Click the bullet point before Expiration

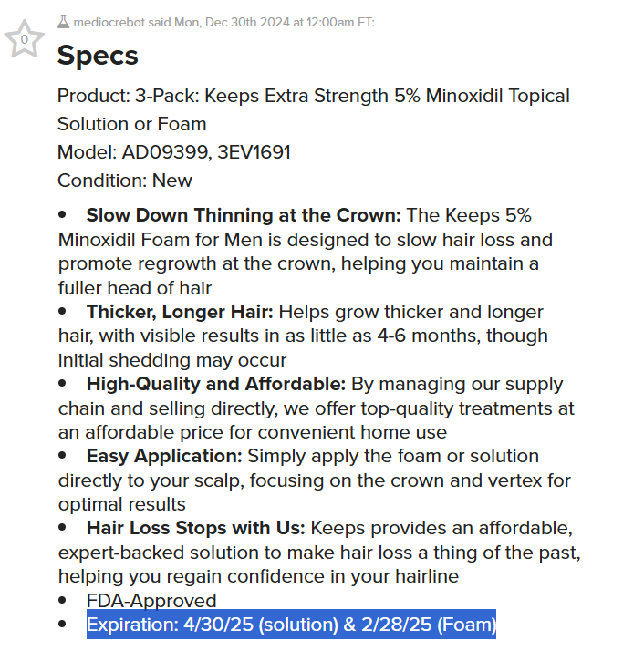pos(63,625)
